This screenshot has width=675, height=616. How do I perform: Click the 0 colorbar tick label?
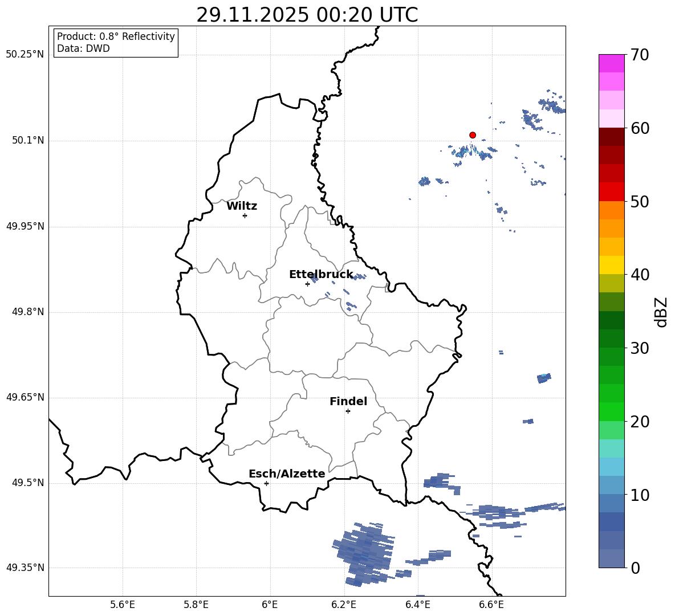coord(635,568)
